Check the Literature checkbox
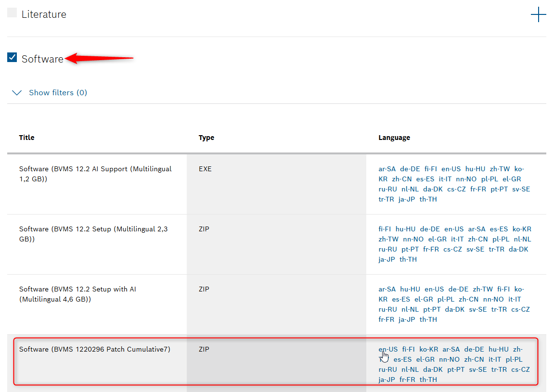554x392 pixels. click(x=12, y=13)
